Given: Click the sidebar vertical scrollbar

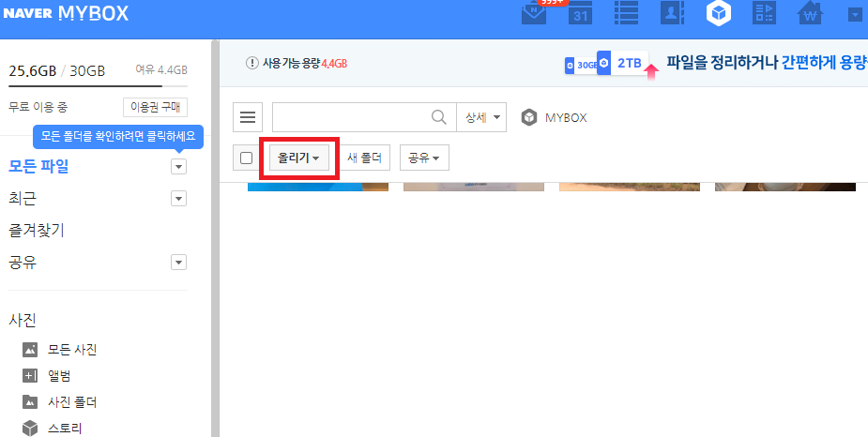Looking at the screenshot, I should pos(215,238).
